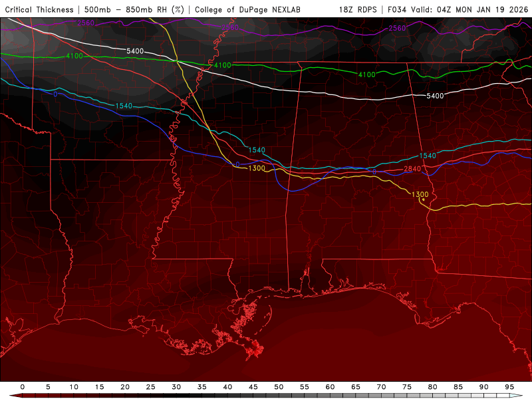Click colorbar value label 20
The height and width of the screenshot is (399, 532).
tap(125, 387)
